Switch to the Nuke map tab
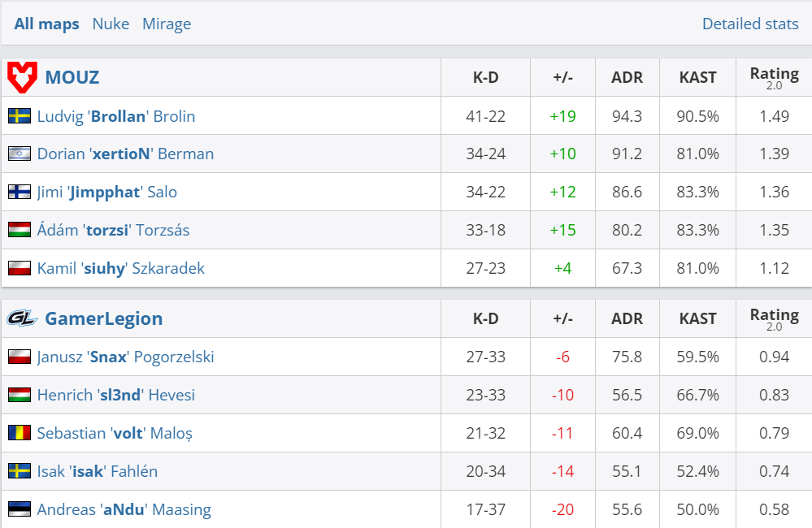Screen dimensions: 812x528 coord(111,24)
